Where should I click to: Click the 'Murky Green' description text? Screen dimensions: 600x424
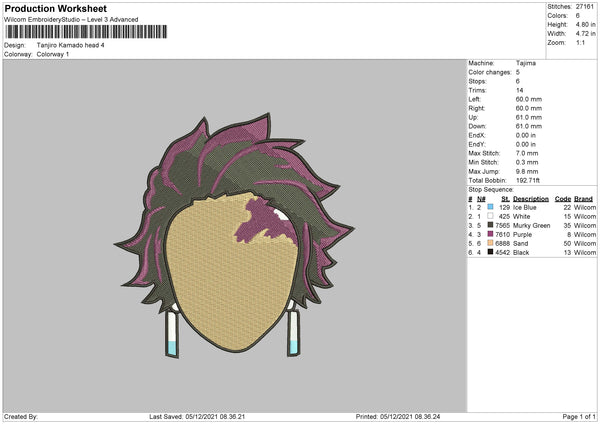pyautogui.click(x=532, y=225)
